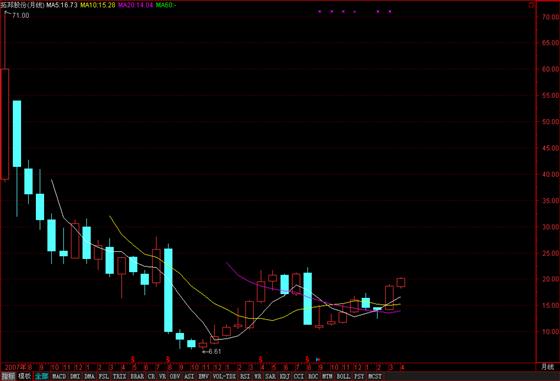Click the yellow MA10 15.28 label
Image resolution: width=560 pixels, height=381 pixels.
[98, 5]
